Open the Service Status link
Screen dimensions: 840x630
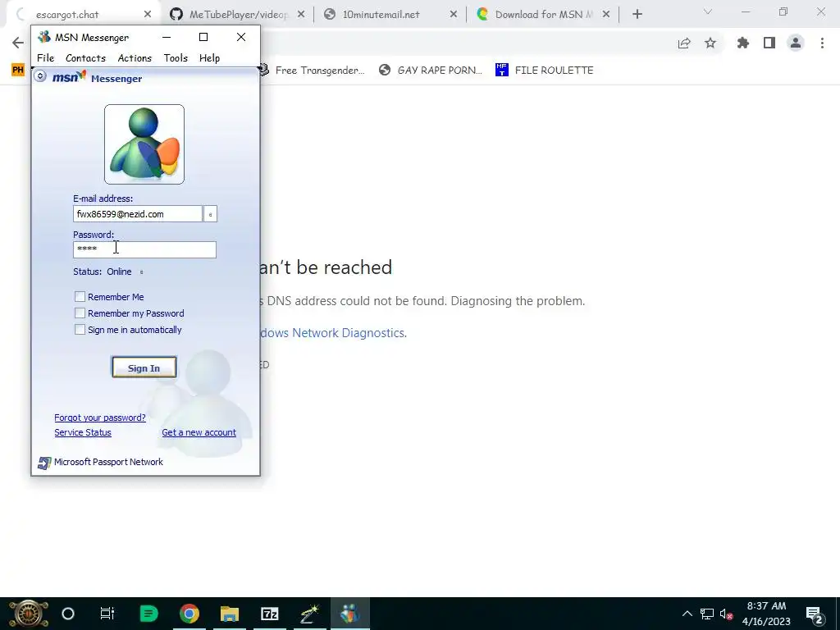coord(83,432)
